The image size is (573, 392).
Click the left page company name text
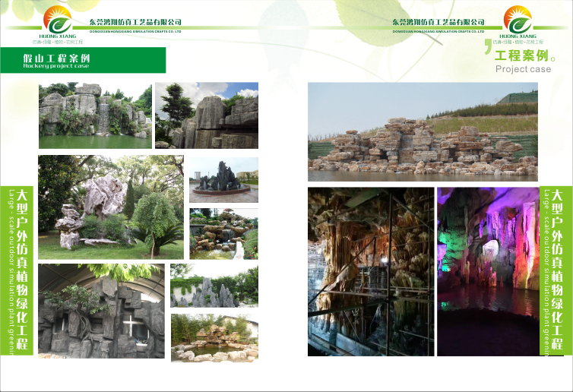(x=135, y=24)
